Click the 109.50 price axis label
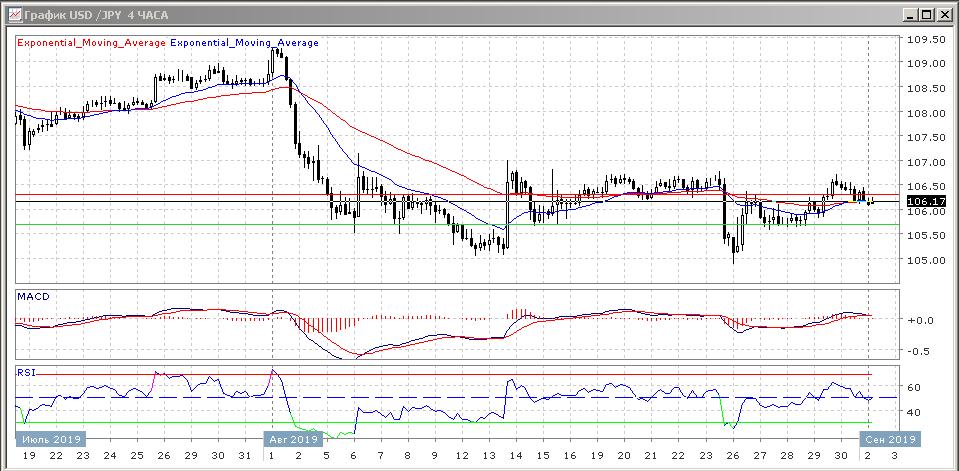This screenshot has width=960, height=471. point(925,40)
